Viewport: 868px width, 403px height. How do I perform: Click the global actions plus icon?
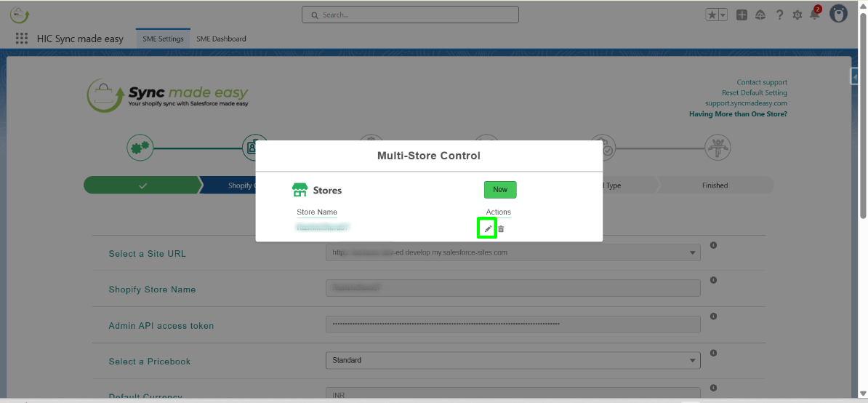742,15
